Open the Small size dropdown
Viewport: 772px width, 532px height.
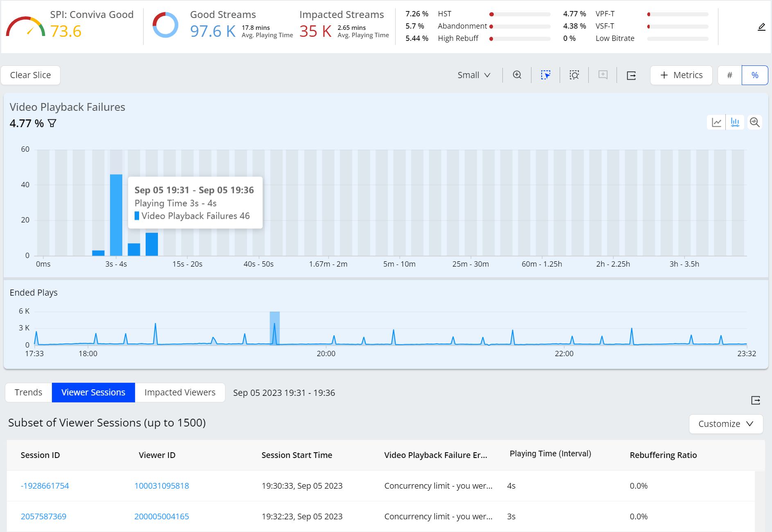[474, 75]
